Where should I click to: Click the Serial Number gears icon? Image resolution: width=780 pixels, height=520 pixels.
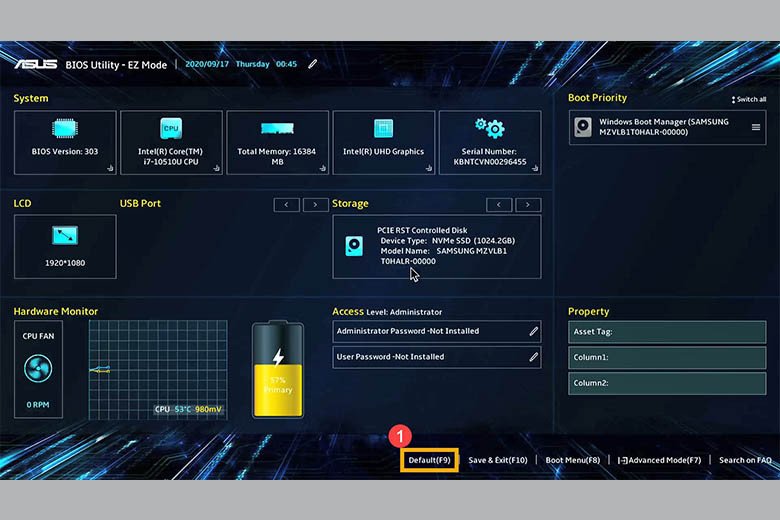(x=489, y=127)
